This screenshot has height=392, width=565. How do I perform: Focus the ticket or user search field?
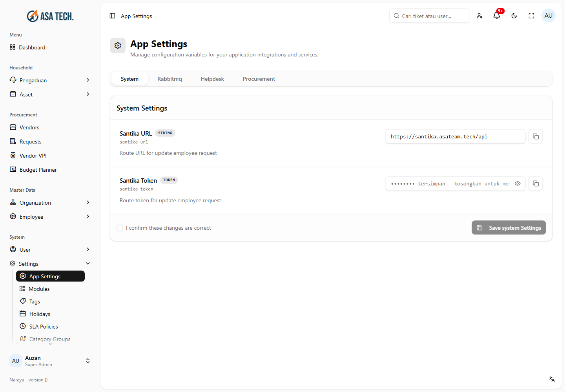[429, 16]
